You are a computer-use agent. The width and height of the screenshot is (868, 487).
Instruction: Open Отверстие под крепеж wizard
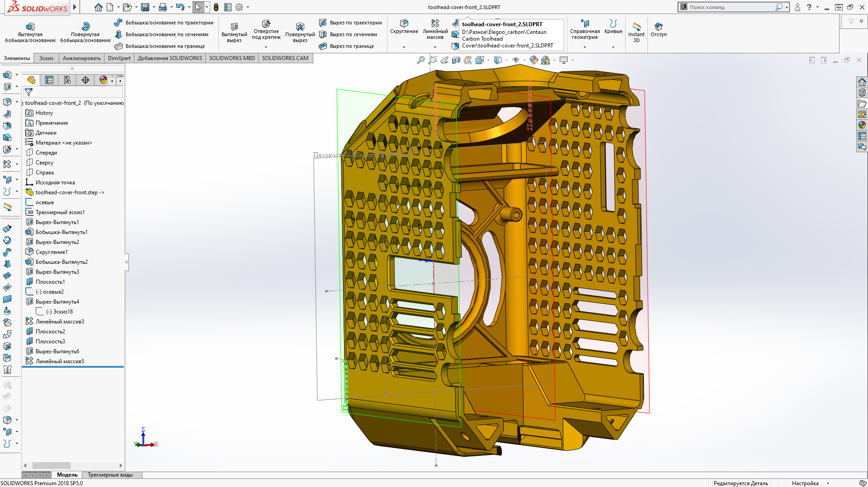[x=266, y=30]
